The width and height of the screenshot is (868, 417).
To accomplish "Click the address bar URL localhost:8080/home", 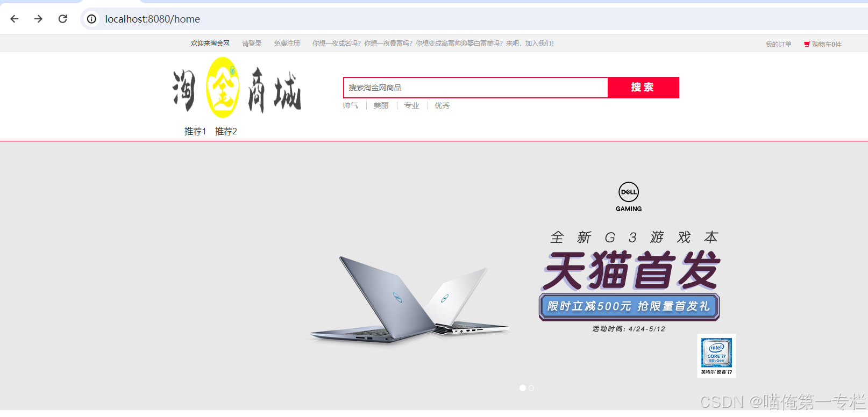I will [x=152, y=19].
